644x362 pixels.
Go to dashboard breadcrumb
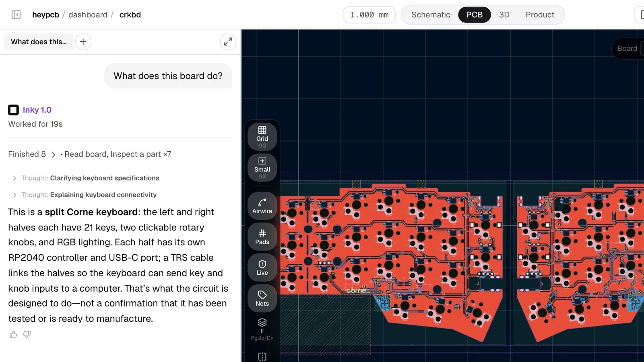point(88,15)
